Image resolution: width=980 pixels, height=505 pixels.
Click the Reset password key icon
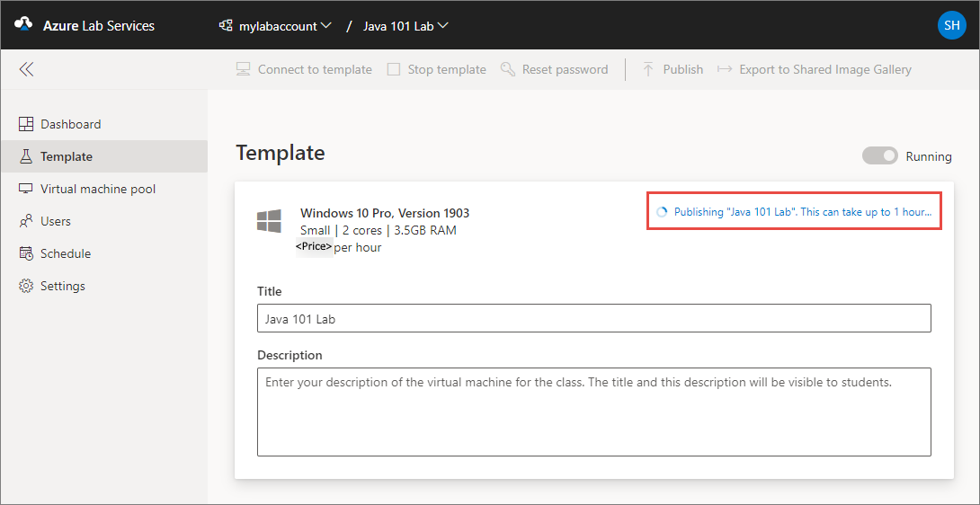(507, 69)
